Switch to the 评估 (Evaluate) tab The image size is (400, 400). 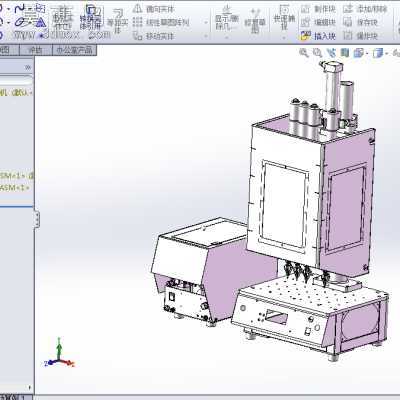pos(36,50)
